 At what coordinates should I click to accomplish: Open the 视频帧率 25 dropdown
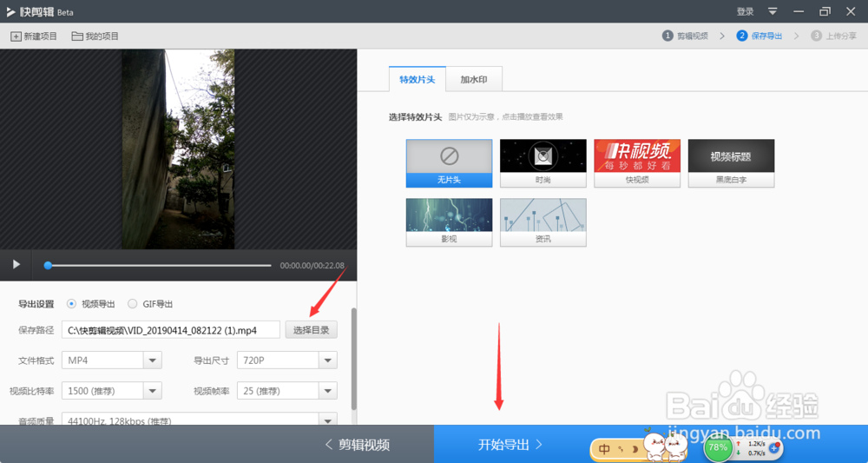(328, 390)
